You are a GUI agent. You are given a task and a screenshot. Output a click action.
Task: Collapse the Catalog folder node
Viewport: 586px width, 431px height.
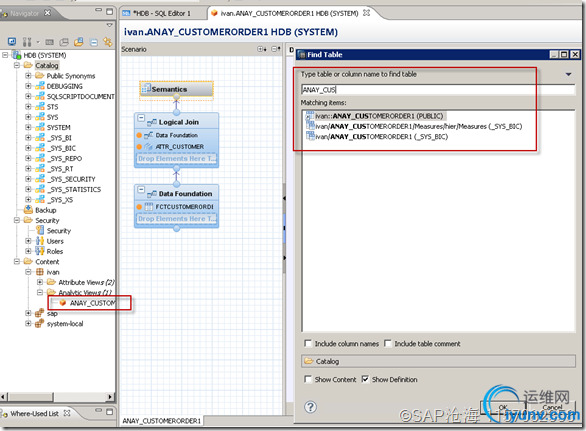(17, 65)
